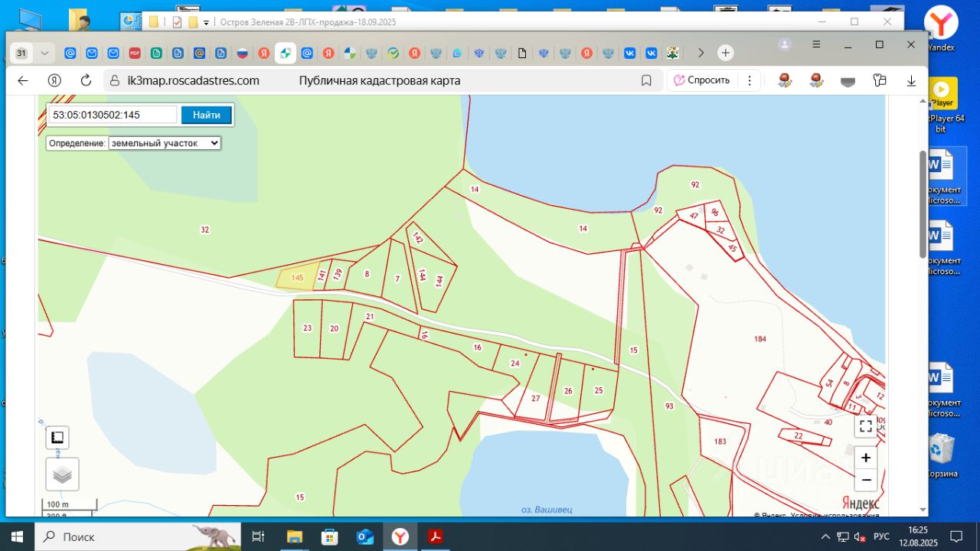980x551 pixels.
Task: Click the 'Спросить' assistant button
Action: [x=701, y=80]
